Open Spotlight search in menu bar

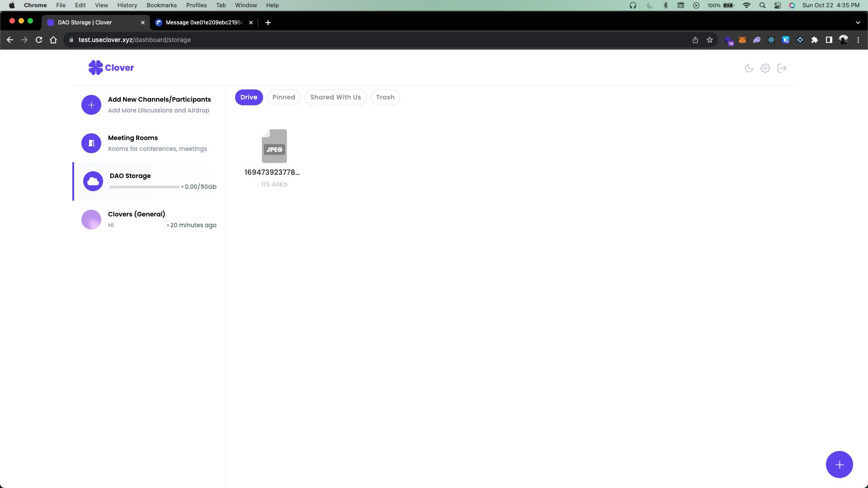[763, 5]
